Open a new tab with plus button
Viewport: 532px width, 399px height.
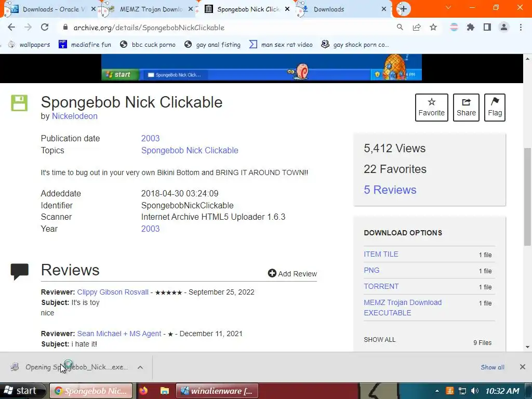click(403, 9)
